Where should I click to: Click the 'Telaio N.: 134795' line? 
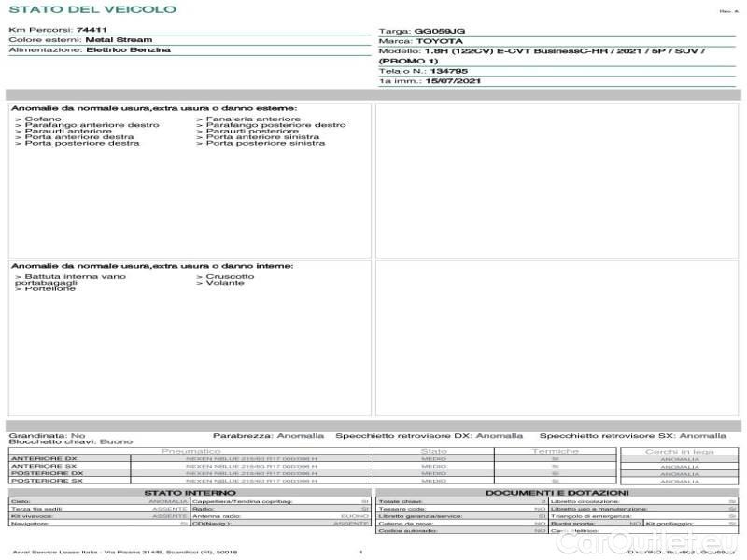423,71
